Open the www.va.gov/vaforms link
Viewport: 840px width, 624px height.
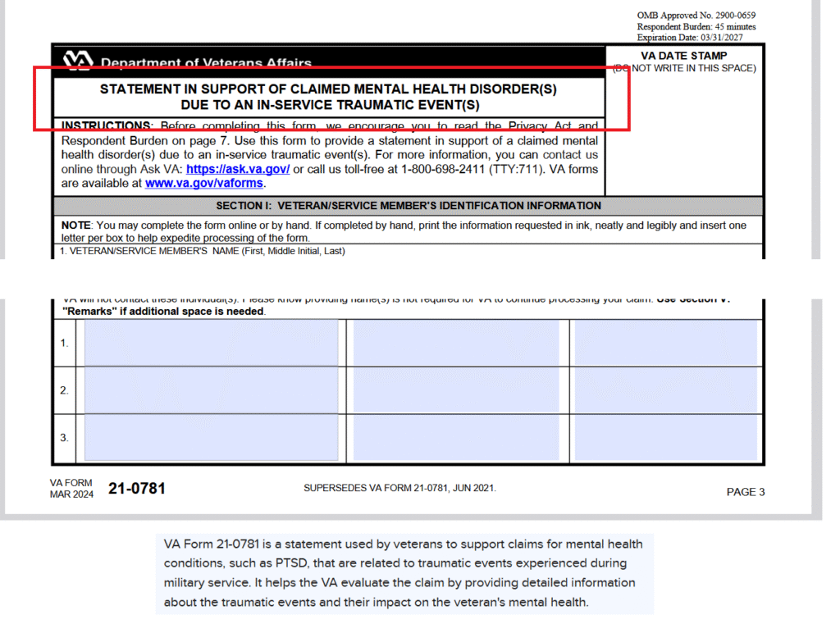tap(204, 183)
